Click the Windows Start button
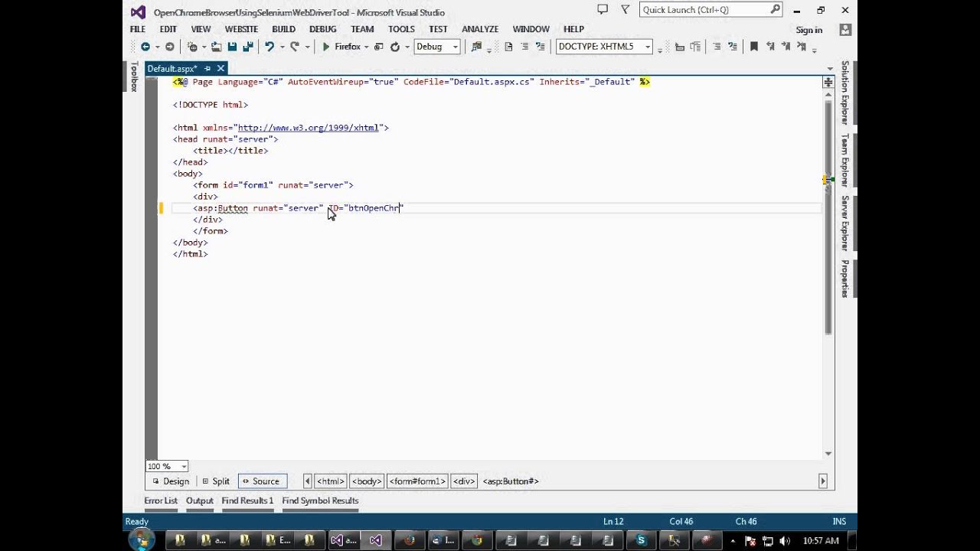Screen dimensions: 980x551 (x=142, y=540)
